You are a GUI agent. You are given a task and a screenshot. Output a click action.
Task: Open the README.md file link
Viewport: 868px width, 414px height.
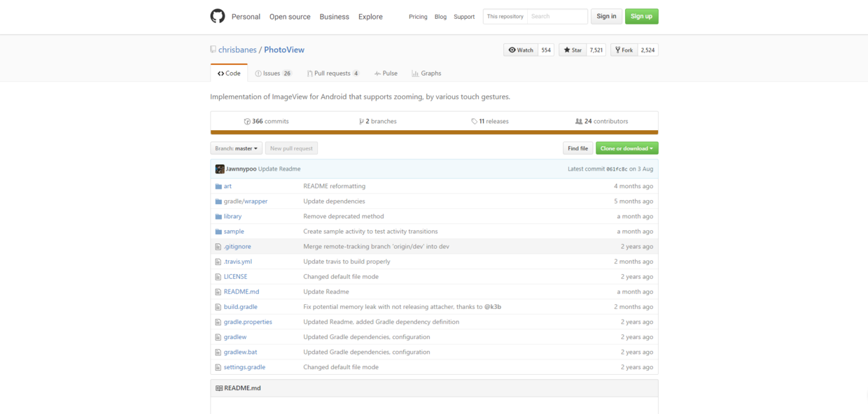tap(241, 292)
